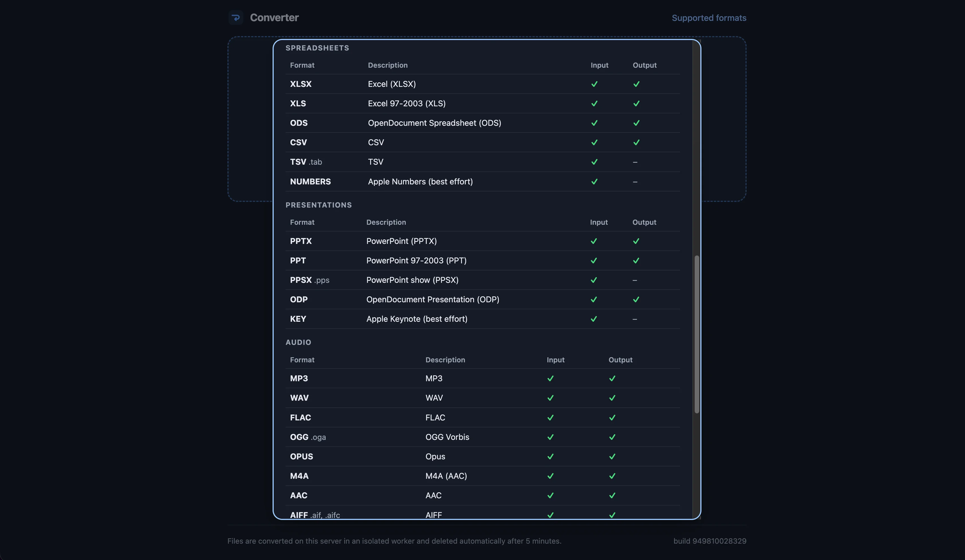Click the TSV input checkmark
The height and width of the screenshot is (560, 965).
594,162
